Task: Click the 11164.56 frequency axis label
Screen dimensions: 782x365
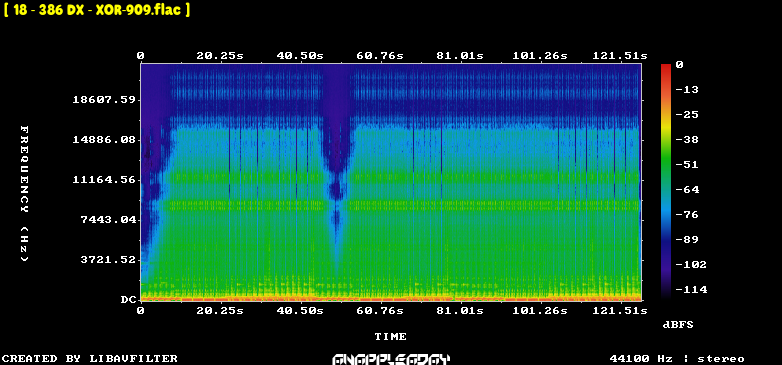Action: click(x=104, y=180)
